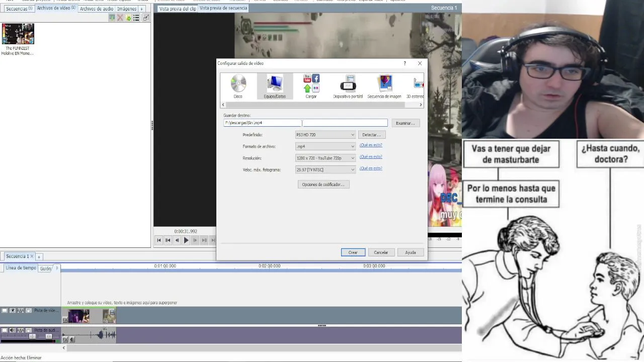
Task: Select the Línea de tiempo tab
Action: 21,268
